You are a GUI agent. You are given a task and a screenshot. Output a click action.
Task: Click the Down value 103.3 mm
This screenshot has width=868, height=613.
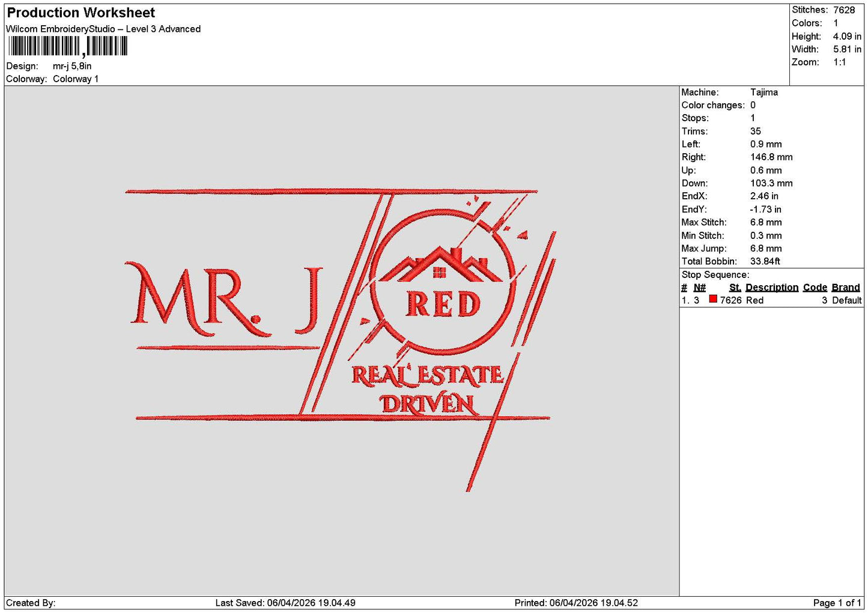tap(771, 183)
